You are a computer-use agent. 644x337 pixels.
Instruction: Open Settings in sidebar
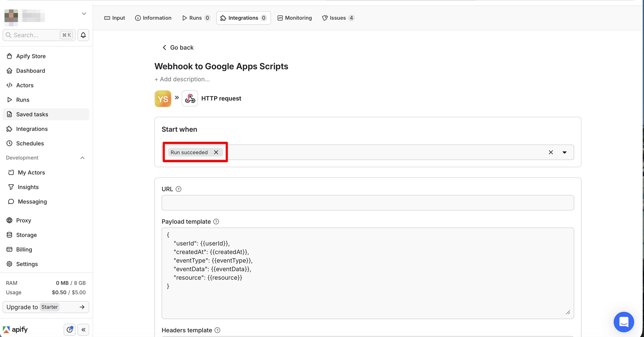pyautogui.click(x=46, y=264)
